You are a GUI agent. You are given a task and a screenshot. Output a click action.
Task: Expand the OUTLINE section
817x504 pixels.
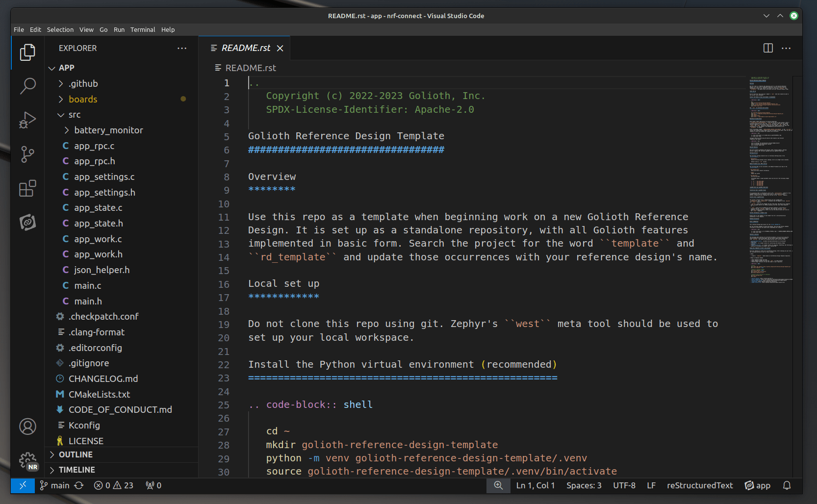122,454
